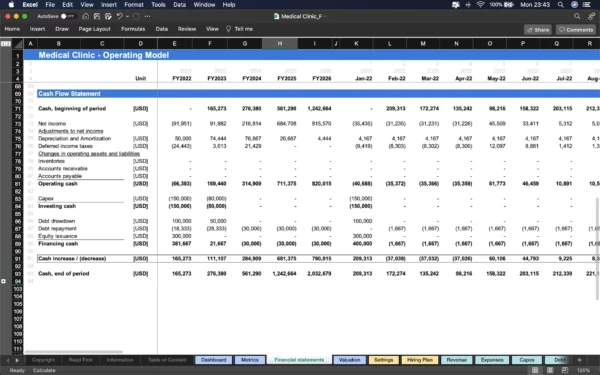Click the Select All corner triangle

coord(18,44)
